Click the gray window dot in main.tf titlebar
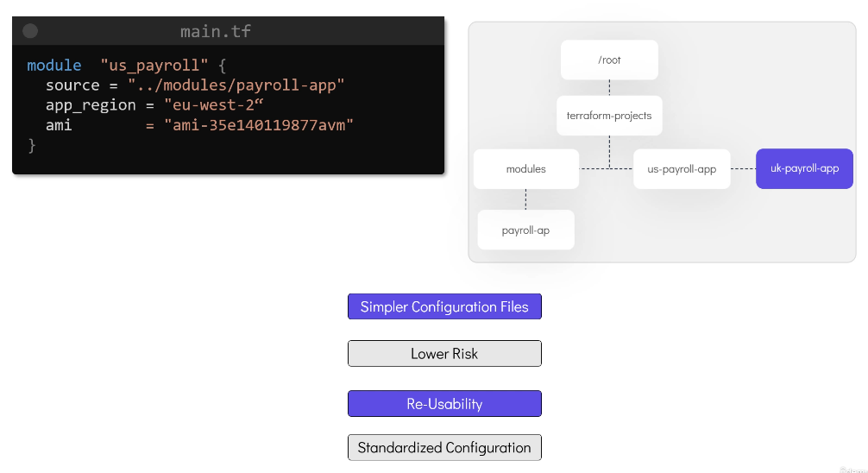The image size is (868, 473). [30, 31]
